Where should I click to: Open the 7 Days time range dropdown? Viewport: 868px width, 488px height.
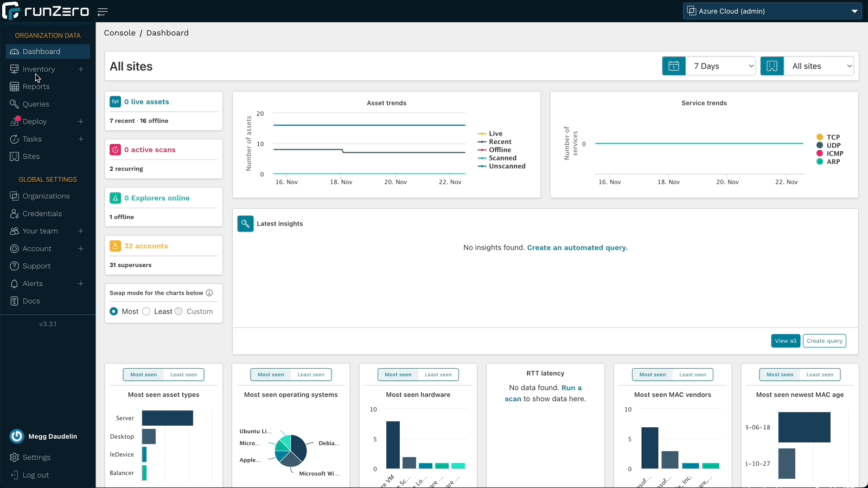coord(720,66)
